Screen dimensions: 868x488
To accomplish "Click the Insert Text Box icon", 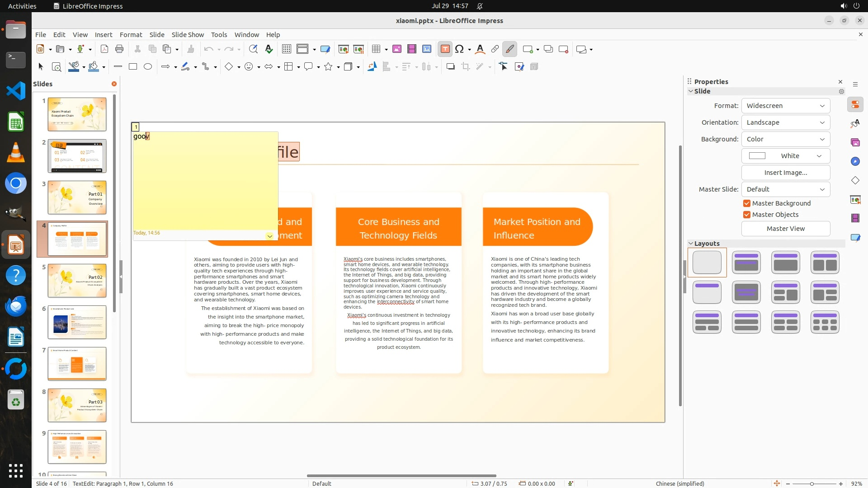I will tap(445, 49).
